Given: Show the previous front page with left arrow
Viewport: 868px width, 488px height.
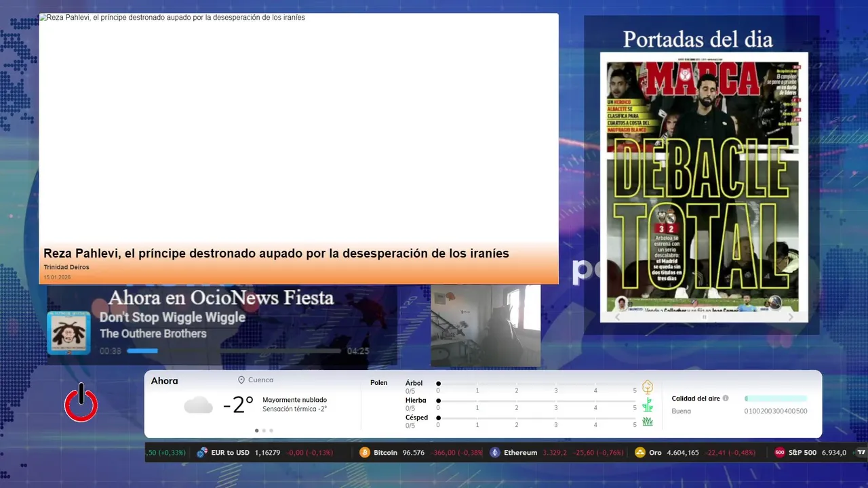Looking at the screenshot, I should coord(617,317).
